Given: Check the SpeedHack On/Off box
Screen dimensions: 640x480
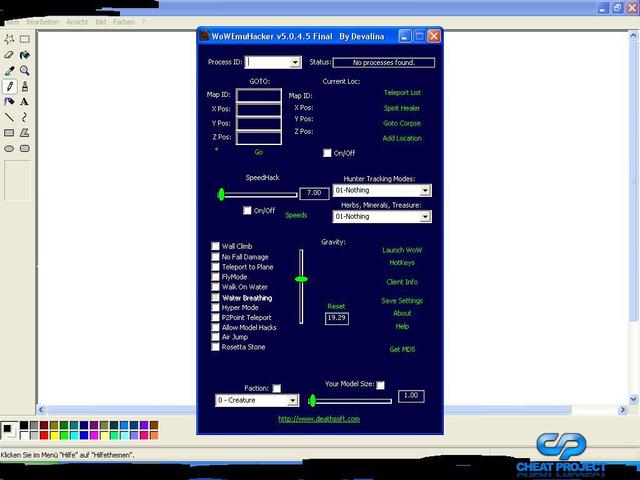Looking at the screenshot, I should 247,211.
